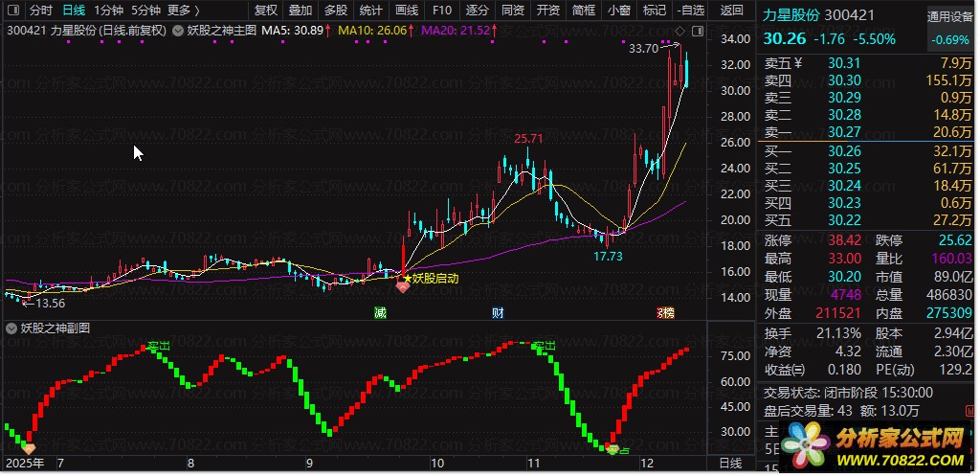
Task: Open the 统计 statistics tool
Action: (x=371, y=10)
